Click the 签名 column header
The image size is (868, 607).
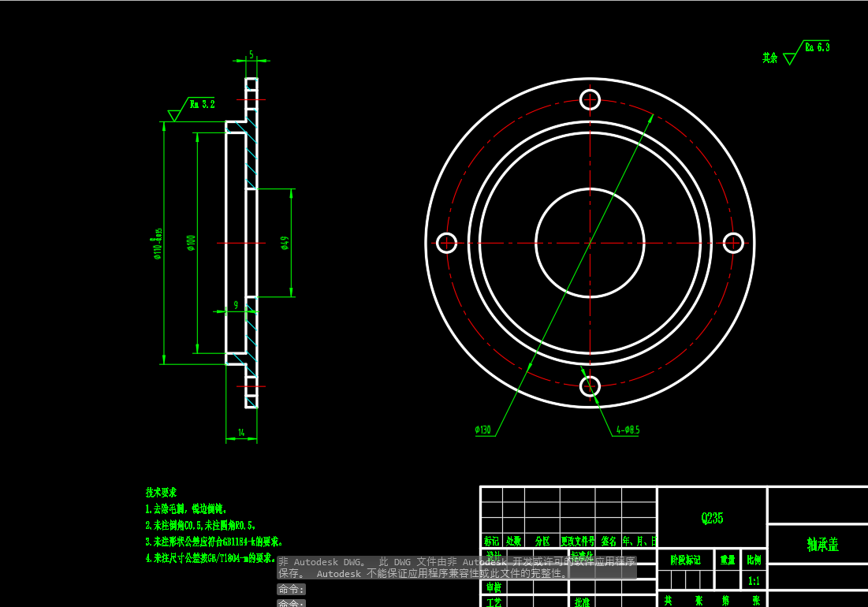point(609,541)
